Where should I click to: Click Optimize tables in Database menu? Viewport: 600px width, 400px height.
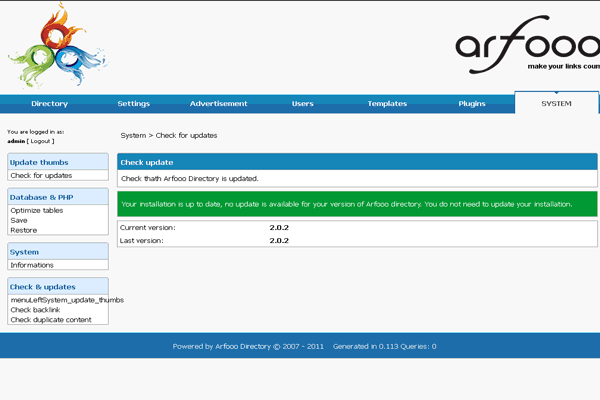click(x=38, y=211)
